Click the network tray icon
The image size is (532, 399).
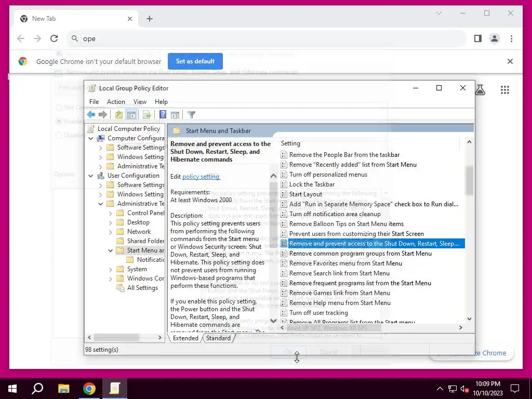coord(453,389)
